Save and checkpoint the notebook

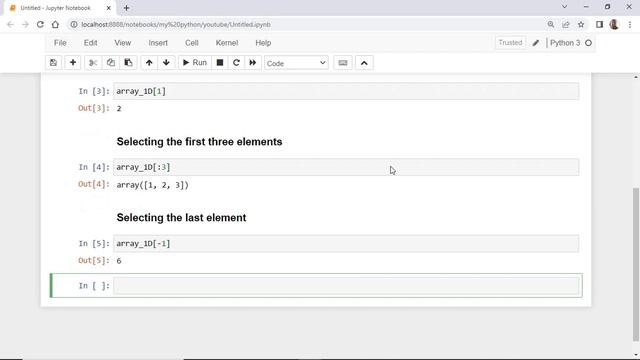click(x=53, y=63)
